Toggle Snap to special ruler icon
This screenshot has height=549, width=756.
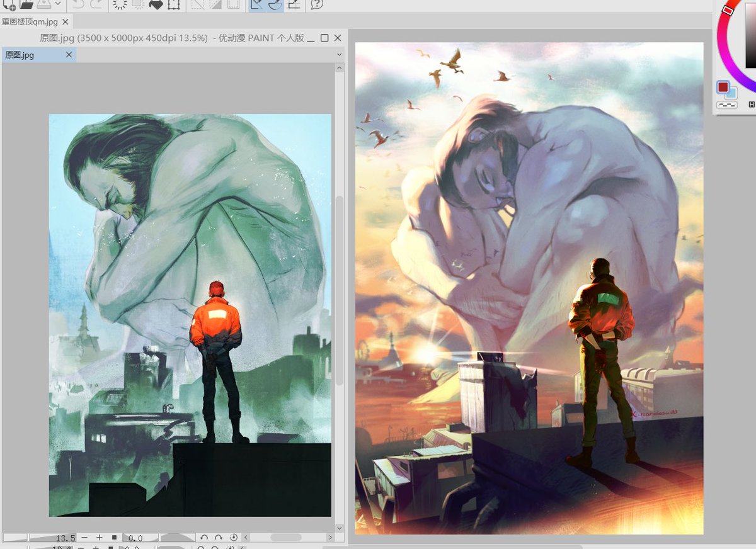[x=275, y=4]
